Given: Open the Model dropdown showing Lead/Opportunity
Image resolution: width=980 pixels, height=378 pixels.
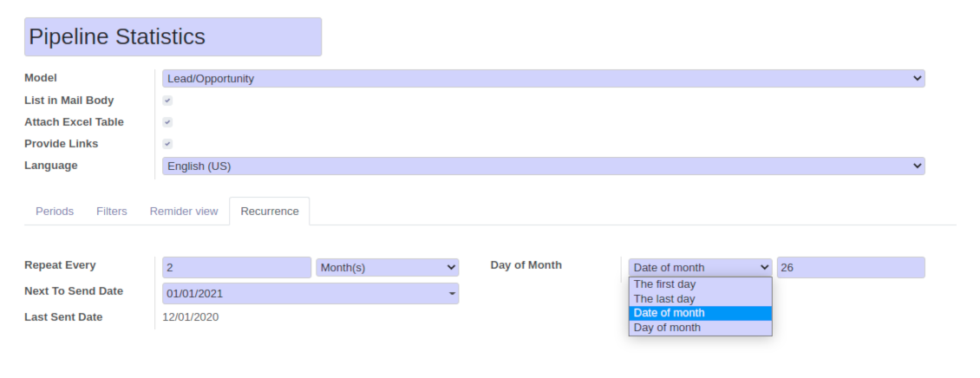Looking at the screenshot, I should click(x=543, y=79).
